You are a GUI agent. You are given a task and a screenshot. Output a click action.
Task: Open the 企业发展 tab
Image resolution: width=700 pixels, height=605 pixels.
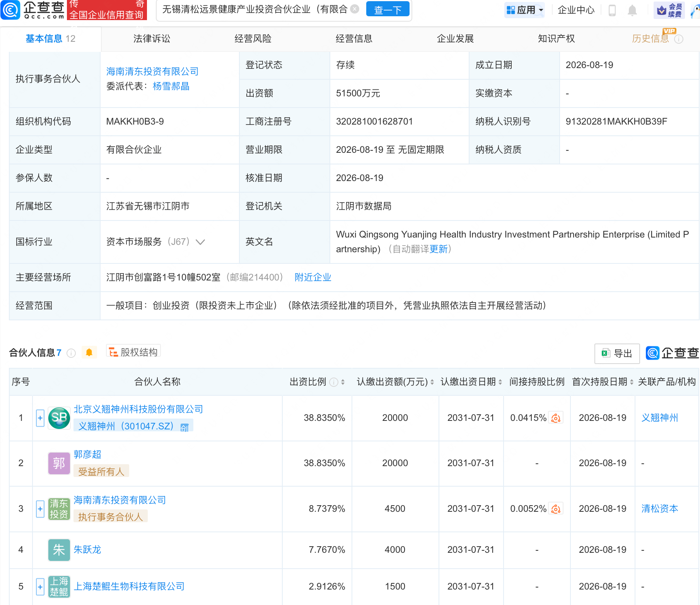point(455,39)
